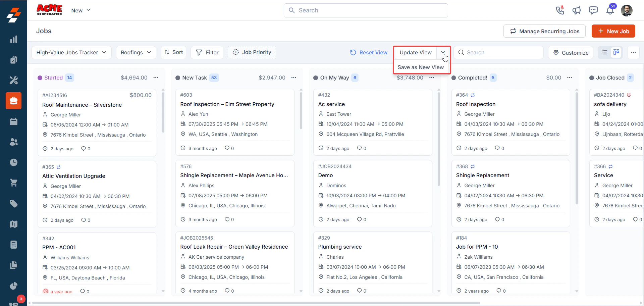The image size is (644, 306).
Task: Open the Roofings dropdown
Action: pyautogui.click(x=136, y=52)
